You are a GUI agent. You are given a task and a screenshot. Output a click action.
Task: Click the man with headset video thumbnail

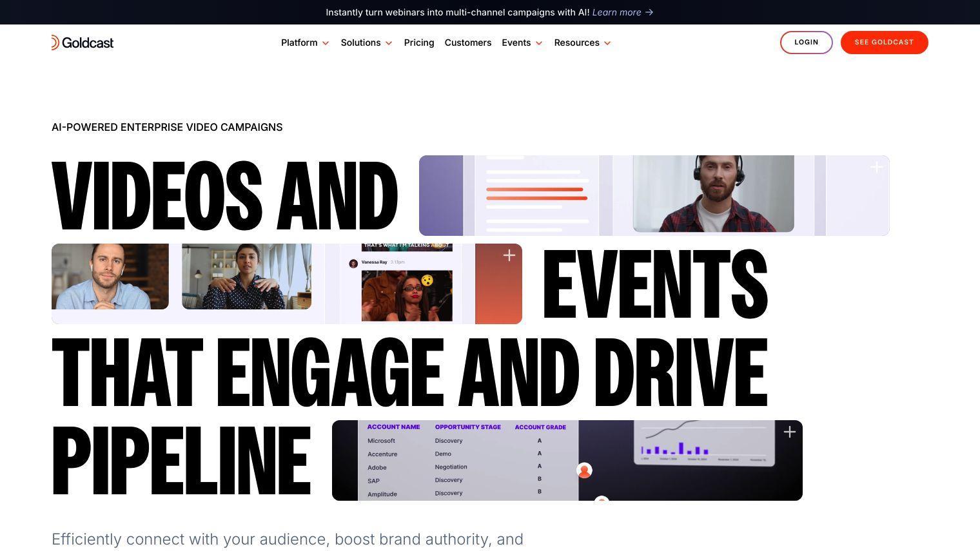point(713,193)
